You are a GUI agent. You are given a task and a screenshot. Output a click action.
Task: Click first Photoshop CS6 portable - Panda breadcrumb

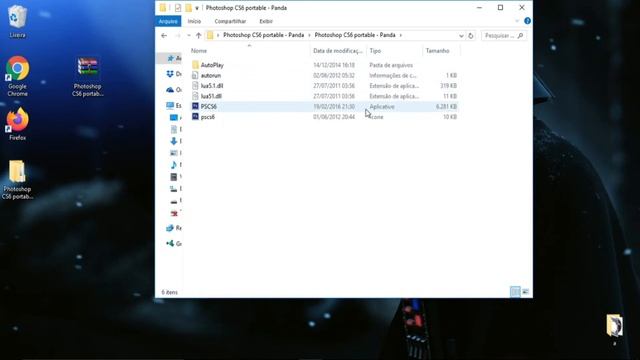point(263,36)
